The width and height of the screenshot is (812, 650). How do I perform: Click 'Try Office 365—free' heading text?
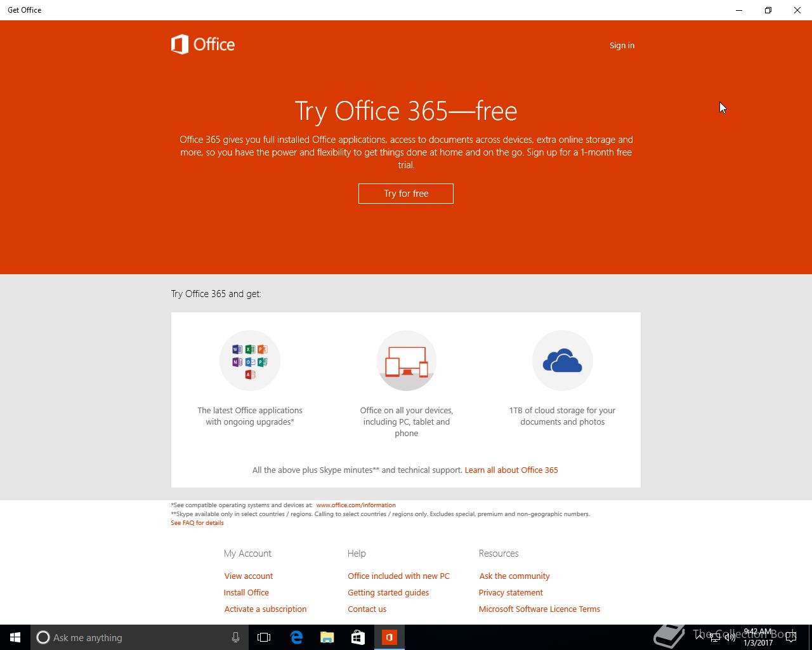pos(406,111)
